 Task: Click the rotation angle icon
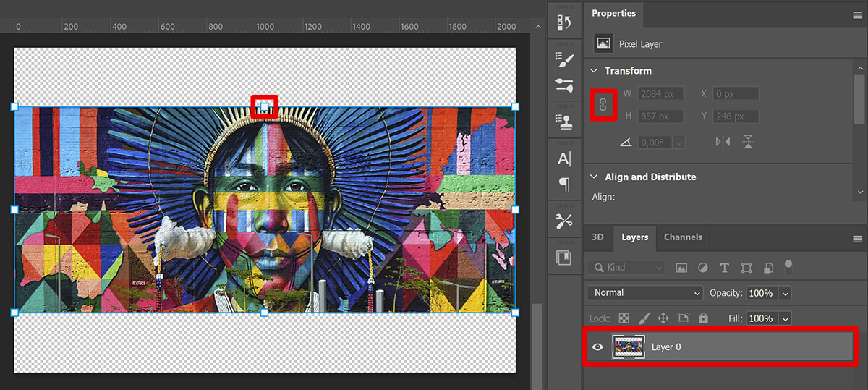pos(626,143)
